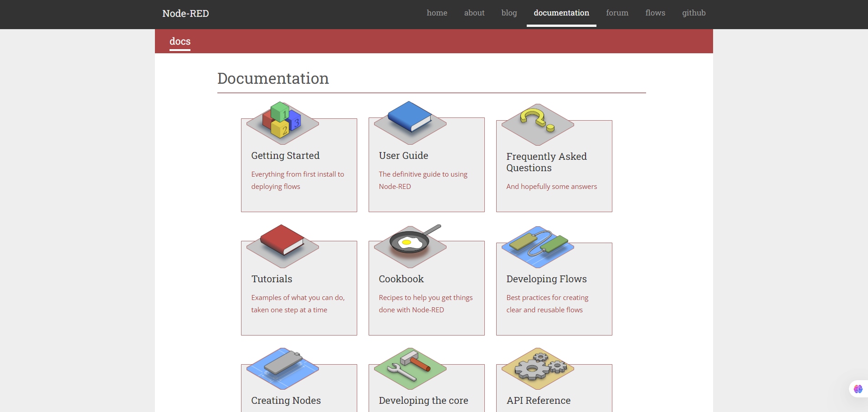The image size is (868, 412).
Task: Open the Getting Started heading link
Action: (285, 156)
